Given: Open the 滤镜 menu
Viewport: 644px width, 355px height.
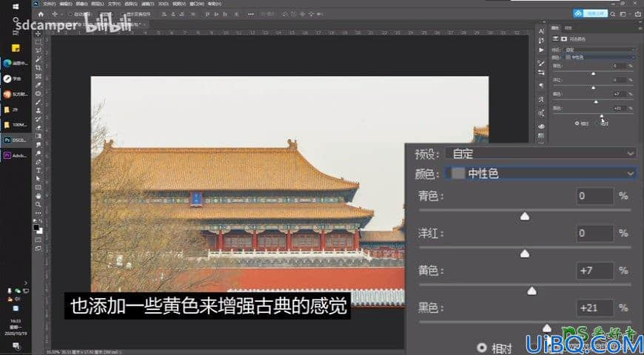Looking at the screenshot, I should click(x=147, y=4).
